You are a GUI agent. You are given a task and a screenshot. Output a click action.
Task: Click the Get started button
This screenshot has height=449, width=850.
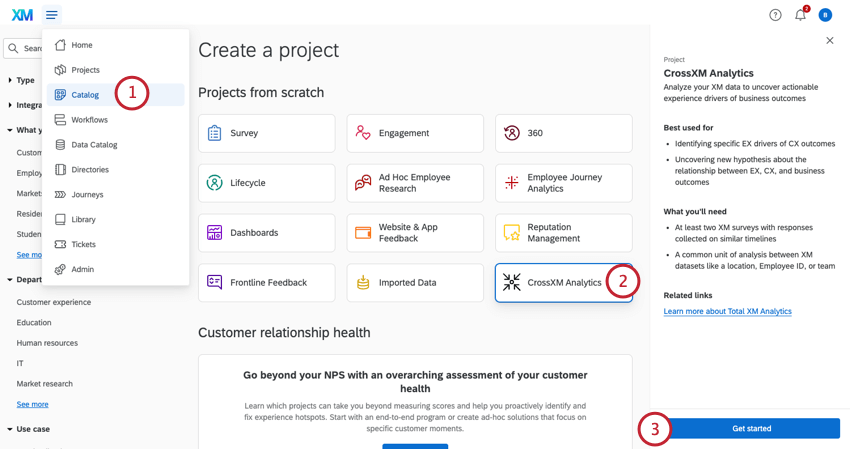click(751, 428)
